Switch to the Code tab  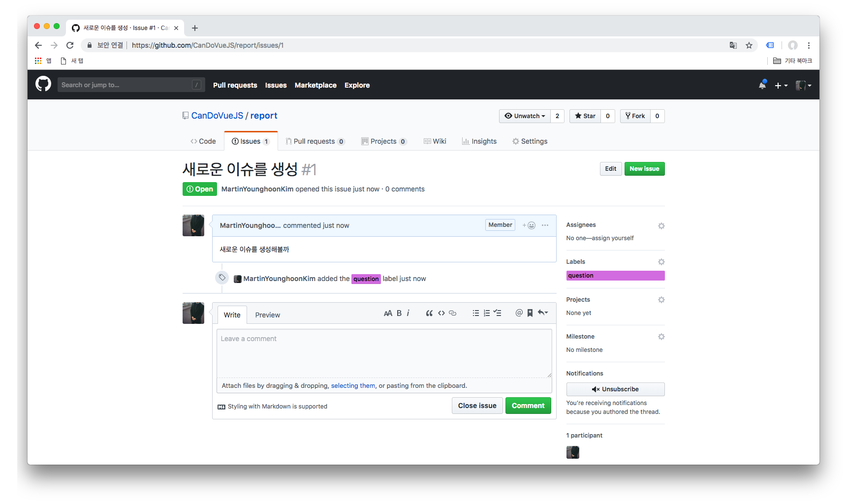pos(203,141)
